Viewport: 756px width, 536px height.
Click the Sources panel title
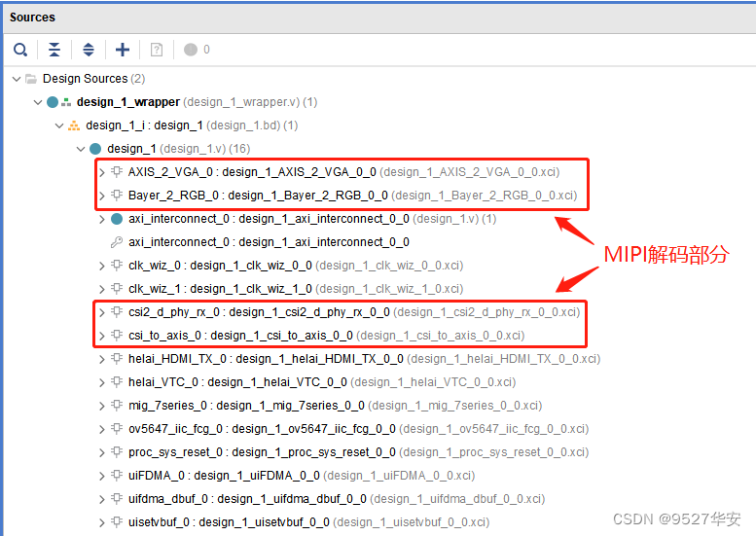[33, 18]
